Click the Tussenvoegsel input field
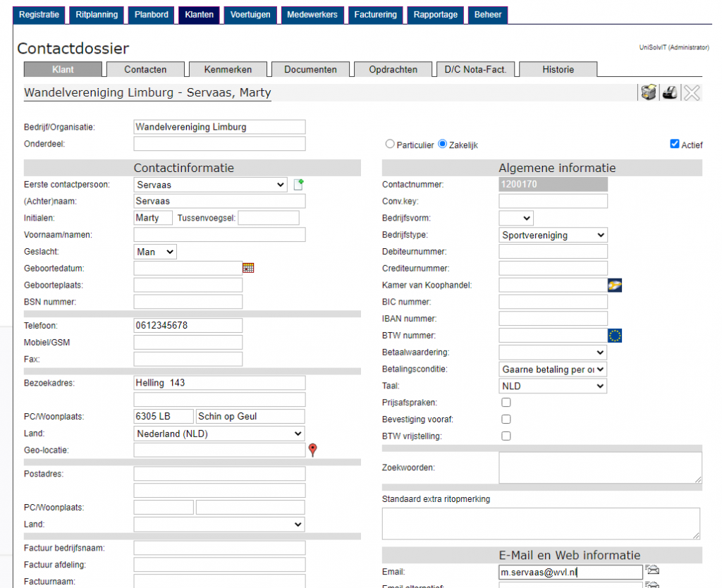The image size is (722, 588). tap(269, 218)
